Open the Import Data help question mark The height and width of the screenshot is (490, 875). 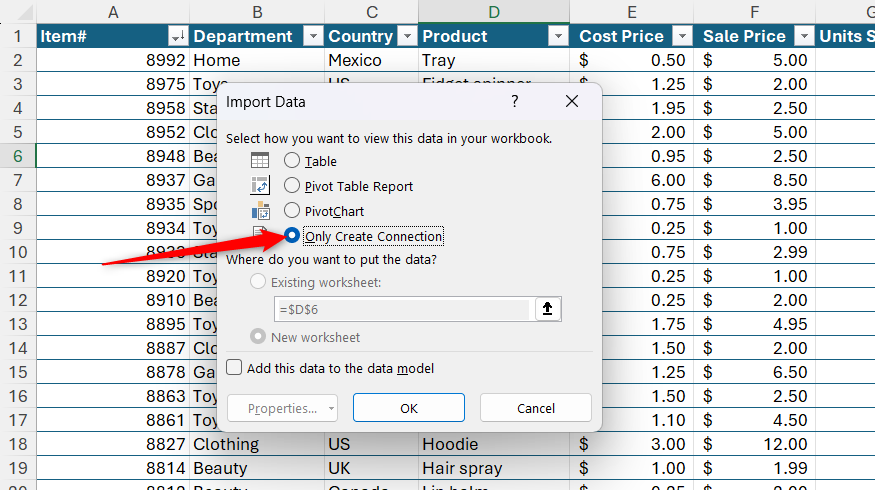coord(515,101)
